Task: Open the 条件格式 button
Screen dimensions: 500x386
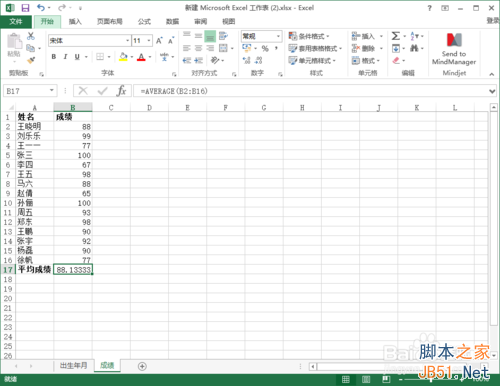Action: click(309, 36)
